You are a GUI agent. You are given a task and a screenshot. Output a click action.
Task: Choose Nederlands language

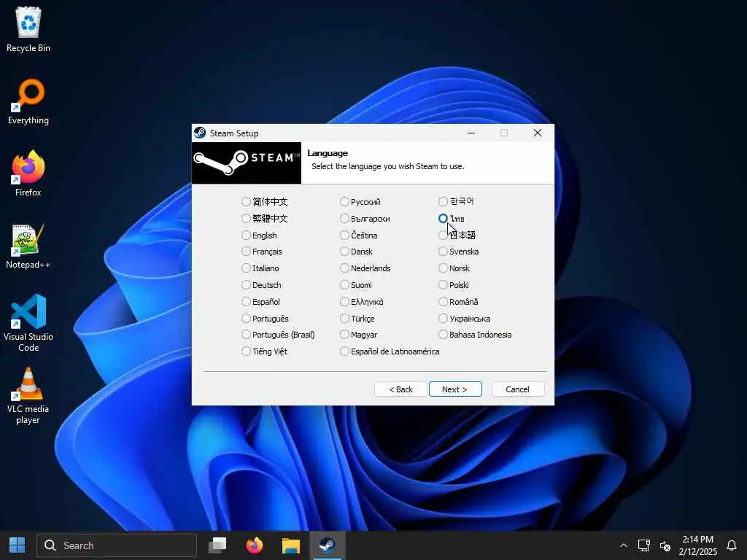coord(344,268)
